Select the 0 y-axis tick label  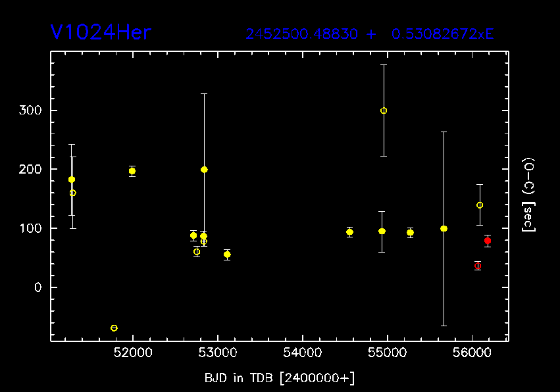pos(38,287)
